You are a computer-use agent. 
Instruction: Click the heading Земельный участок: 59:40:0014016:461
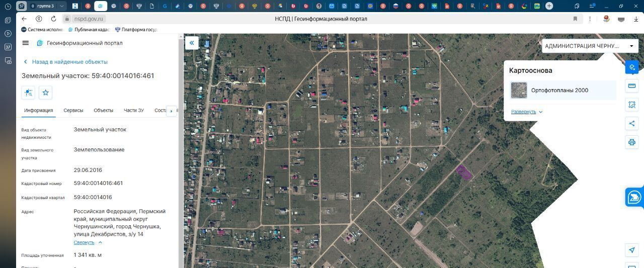coord(88,76)
